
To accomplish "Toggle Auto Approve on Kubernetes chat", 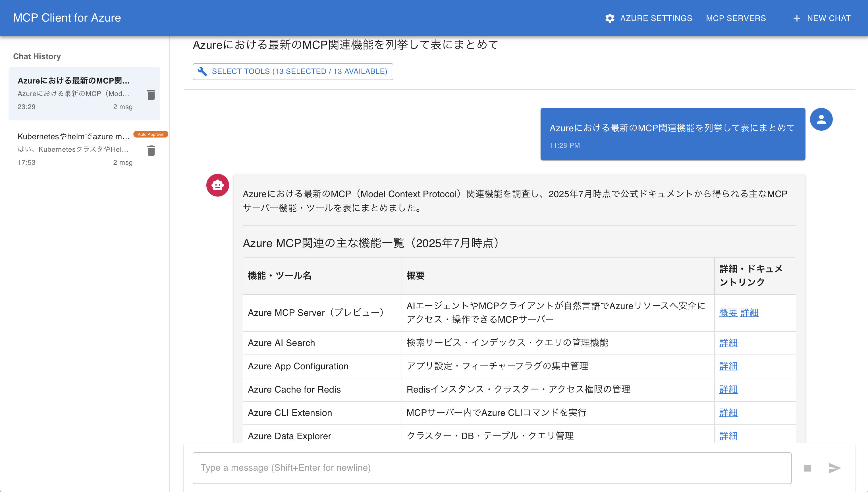I will (151, 134).
